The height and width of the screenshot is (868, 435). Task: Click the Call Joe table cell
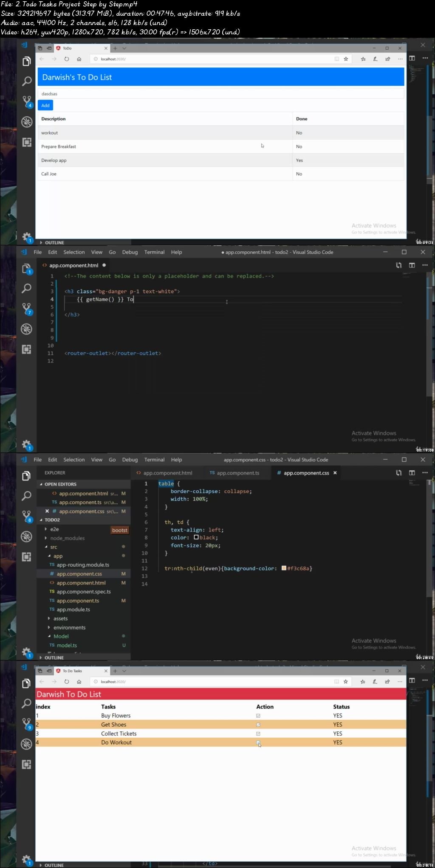coord(165,174)
